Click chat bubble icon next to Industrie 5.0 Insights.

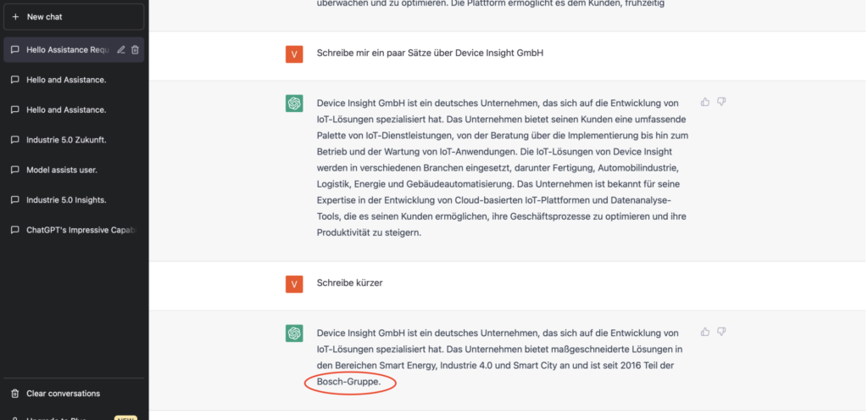click(x=15, y=199)
